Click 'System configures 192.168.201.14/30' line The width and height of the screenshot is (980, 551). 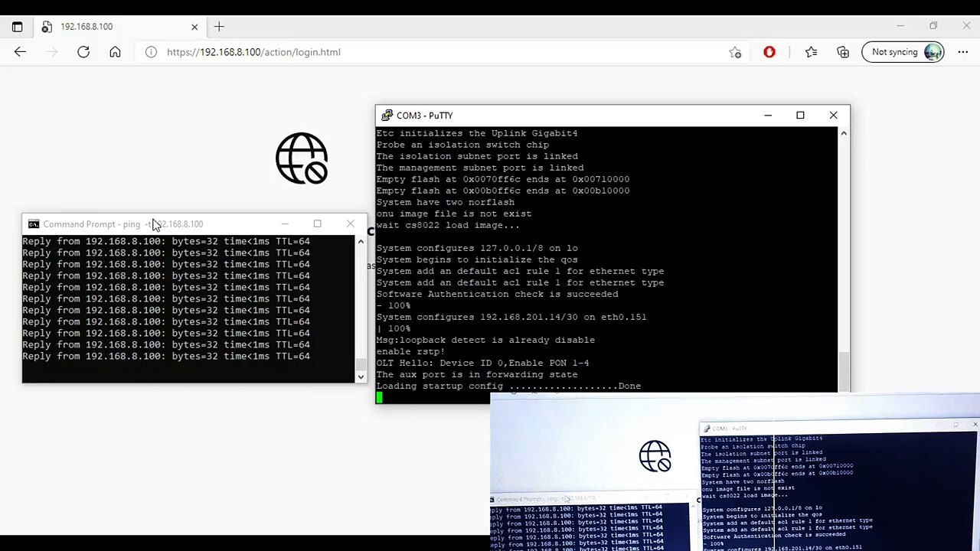[x=511, y=318]
